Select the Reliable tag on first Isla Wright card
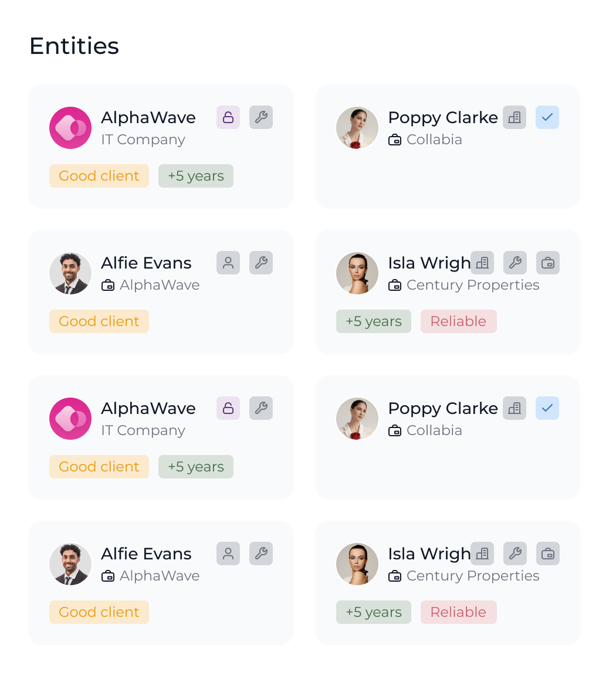 tap(458, 321)
